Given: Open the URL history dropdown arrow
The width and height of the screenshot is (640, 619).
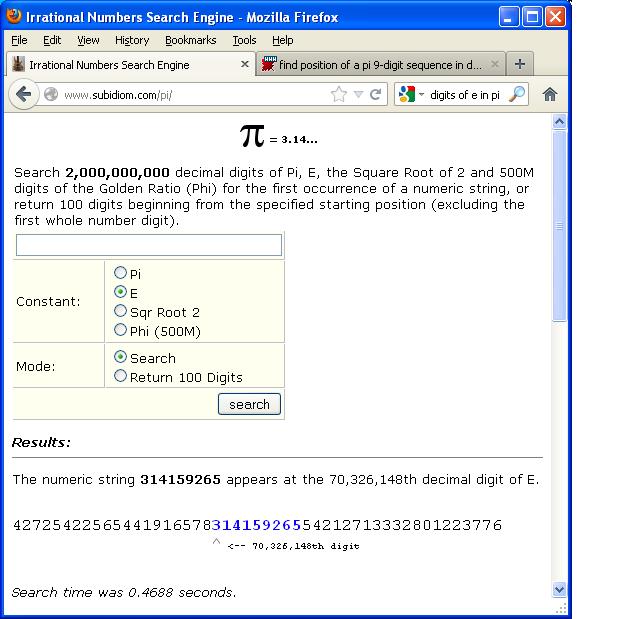Looking at the screenshot, I should 358,95.
